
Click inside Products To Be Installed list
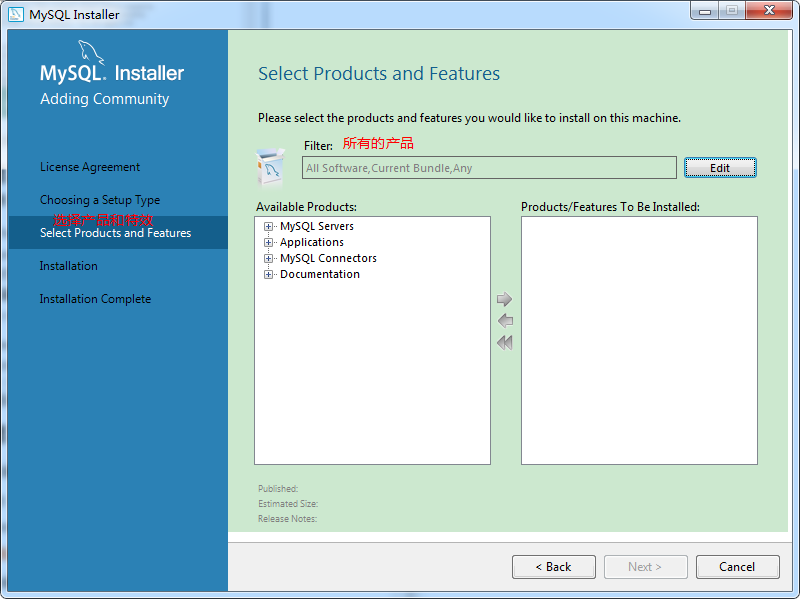[x=639, y=340]
